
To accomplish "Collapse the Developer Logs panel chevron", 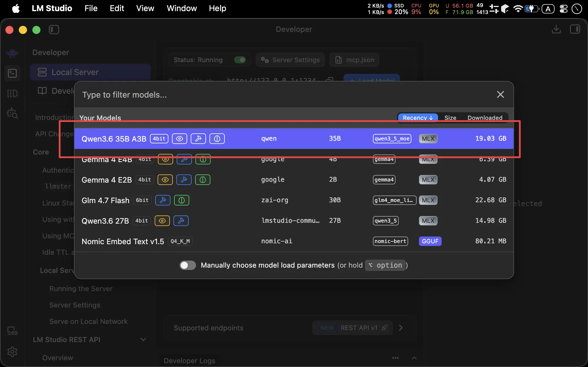I will pos(414,358).
